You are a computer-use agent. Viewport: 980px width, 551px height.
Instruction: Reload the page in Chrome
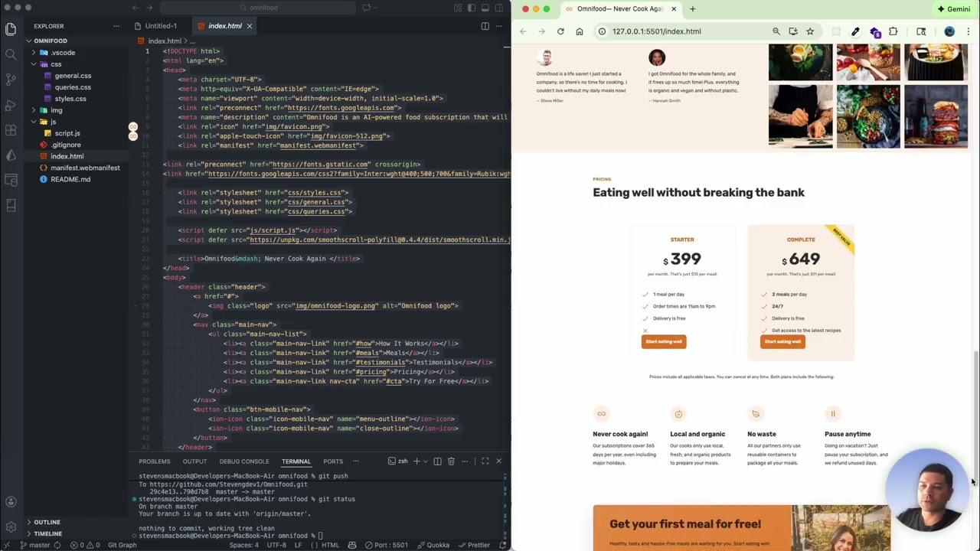[560, 31]
